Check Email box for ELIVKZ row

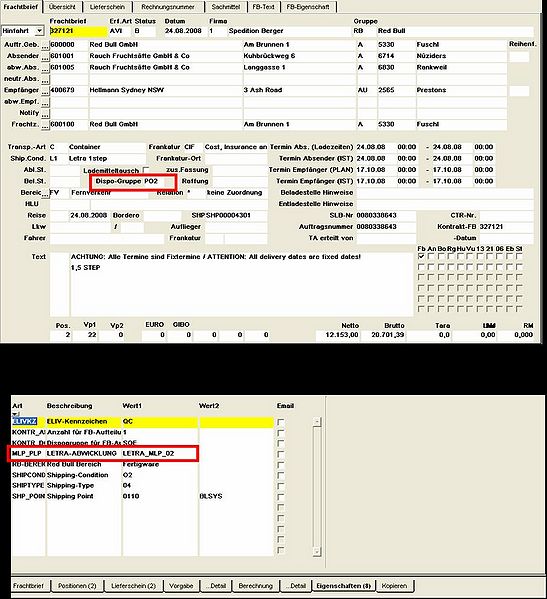(281, 422)
